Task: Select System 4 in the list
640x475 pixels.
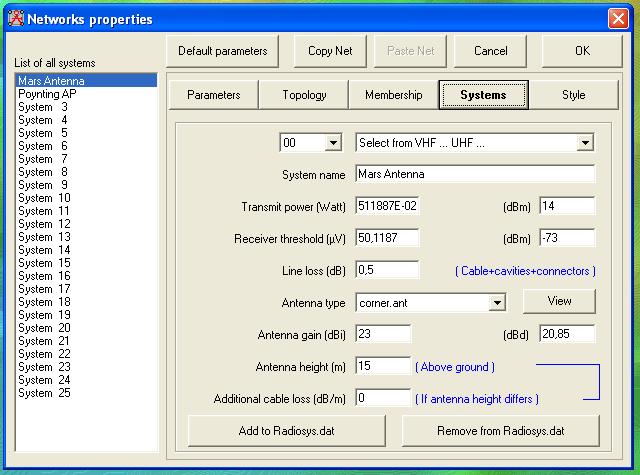Action: 86,120
